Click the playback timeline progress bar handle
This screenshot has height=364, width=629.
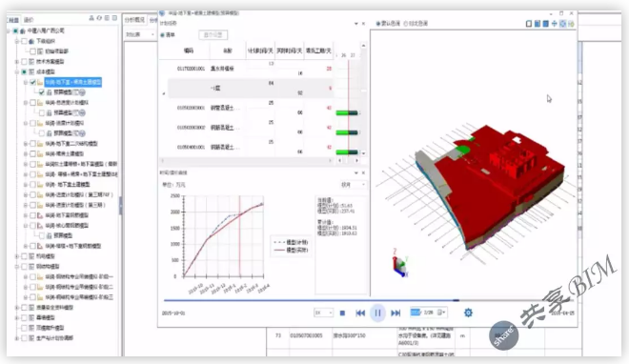(457, 300)
